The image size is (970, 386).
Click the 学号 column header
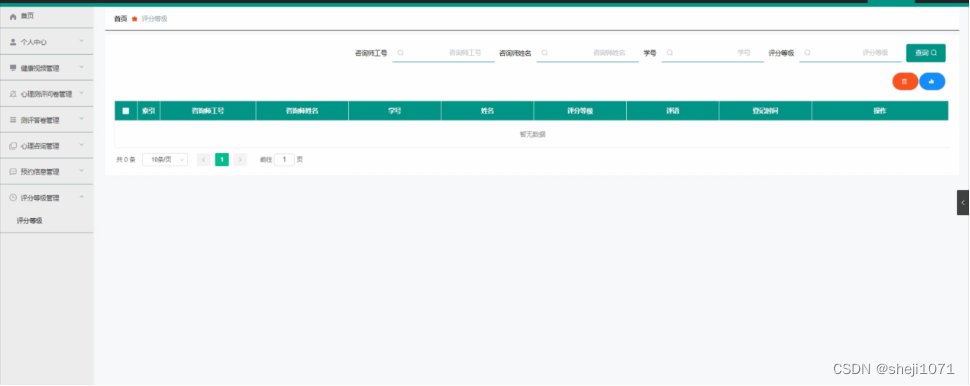pos(395,111)
